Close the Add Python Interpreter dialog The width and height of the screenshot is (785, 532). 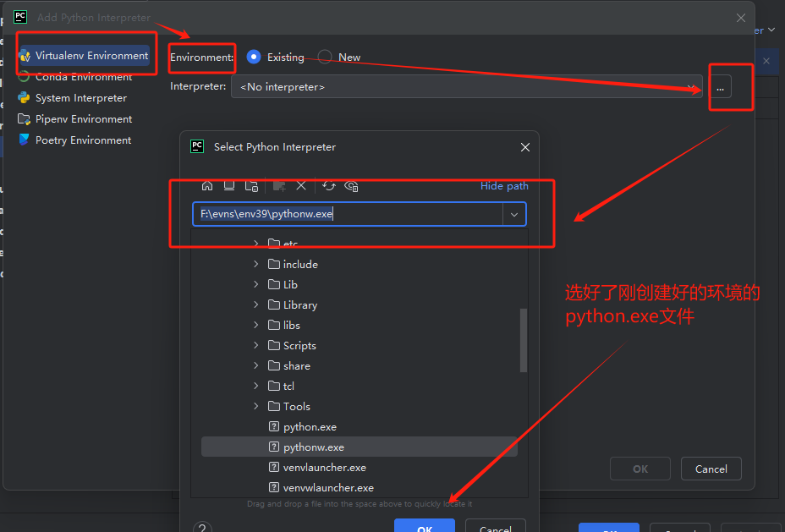pos(741,18)
